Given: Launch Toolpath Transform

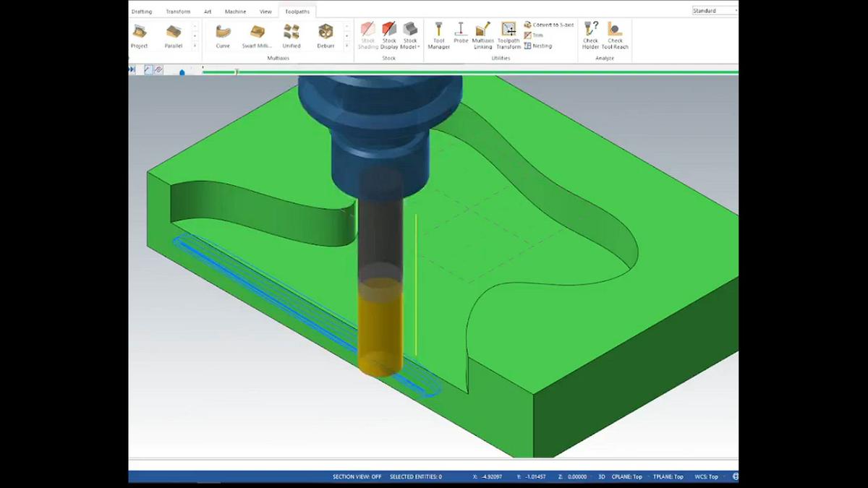Looking at the screenshot, I should coord(509,36).
